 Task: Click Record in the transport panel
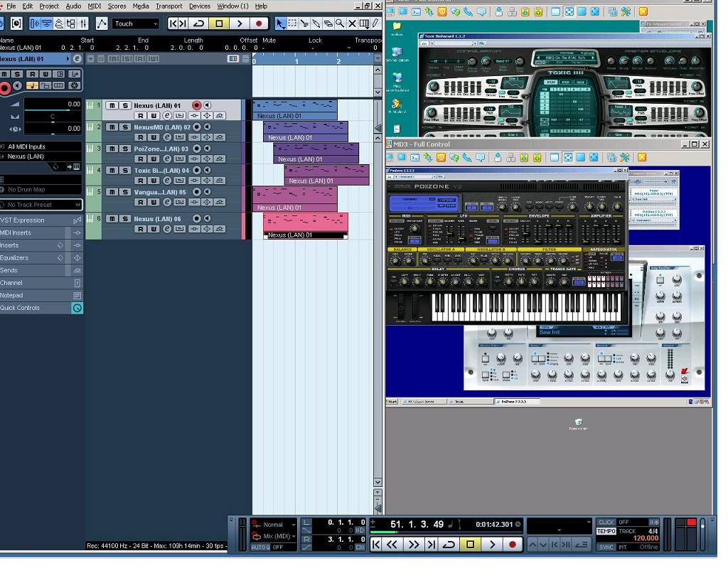(x=513, y=545)
